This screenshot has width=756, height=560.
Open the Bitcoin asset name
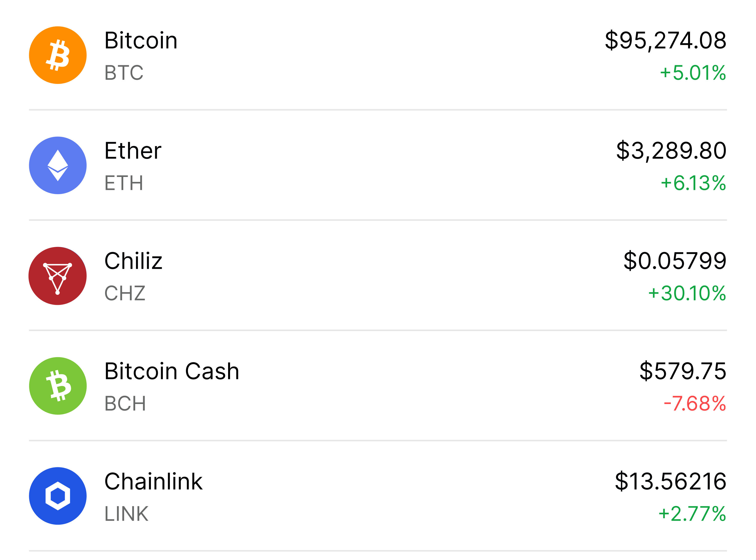click(x=141, y=41)
